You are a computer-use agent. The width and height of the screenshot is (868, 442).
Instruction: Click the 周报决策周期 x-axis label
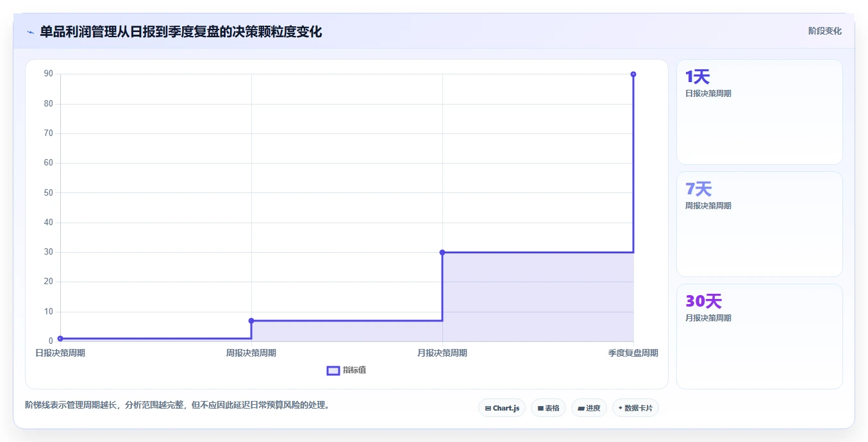[x=251, y=353]
